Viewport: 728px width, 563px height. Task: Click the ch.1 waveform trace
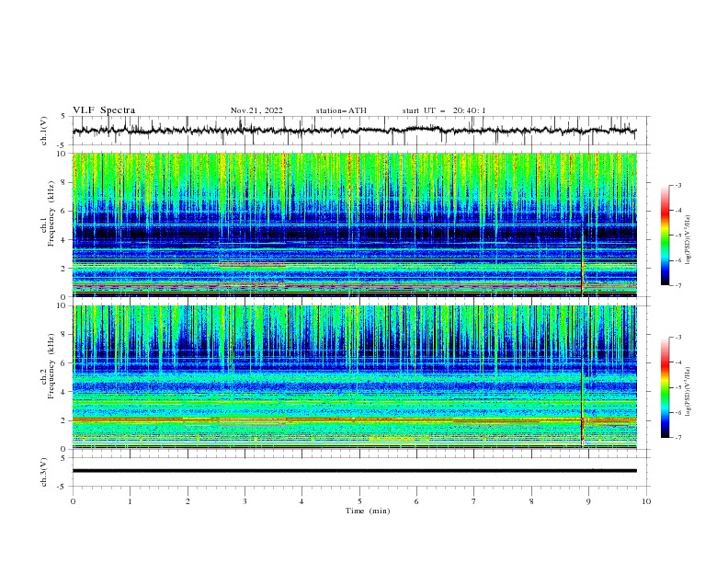point(354,131)
